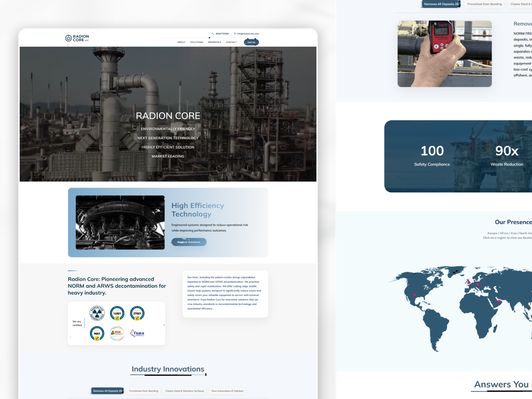Viewport: 532px width, 399px height.
Task: Click the ISO 14001 certification badge
Action: (117, 313)
